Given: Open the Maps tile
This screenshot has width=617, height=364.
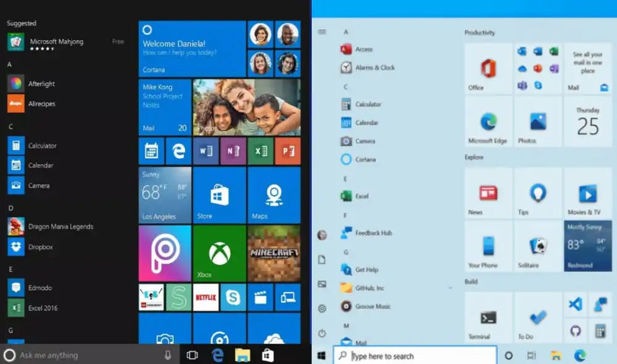Looking at the screenshot, I should pos(272,195).
